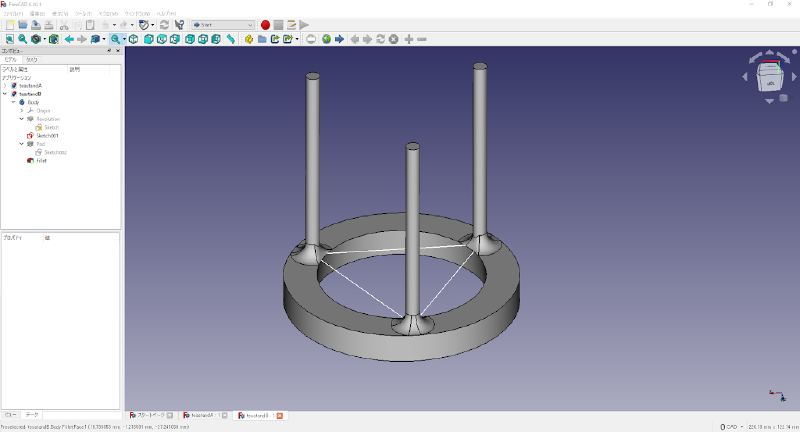Create a new document with the New icon
This screenshot has width=800, height=432.
[x=10, y=25]
